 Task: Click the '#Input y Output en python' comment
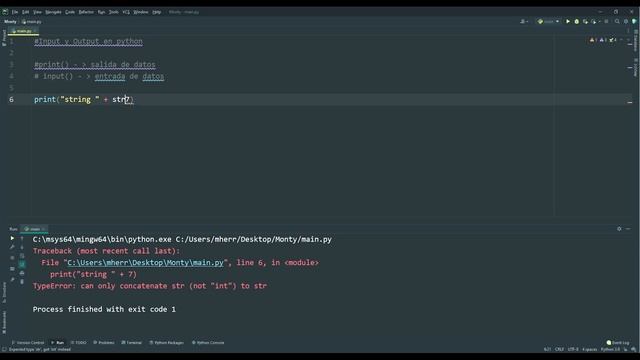click(89, 41)
